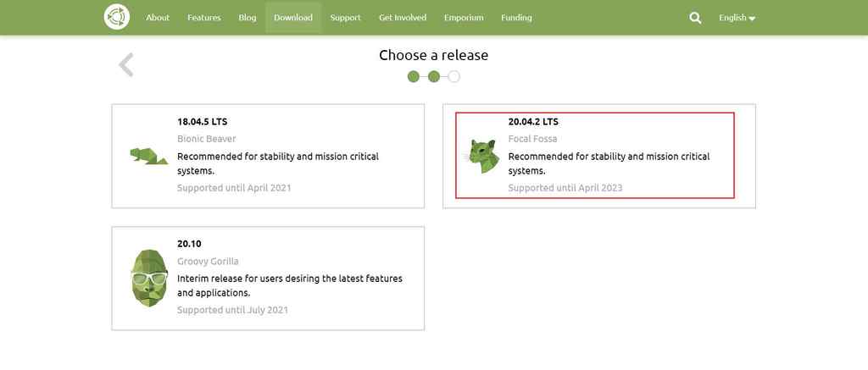The image size is (868, 370).
Task: Select the first progress step dot
Action: [x=414, y=77]
